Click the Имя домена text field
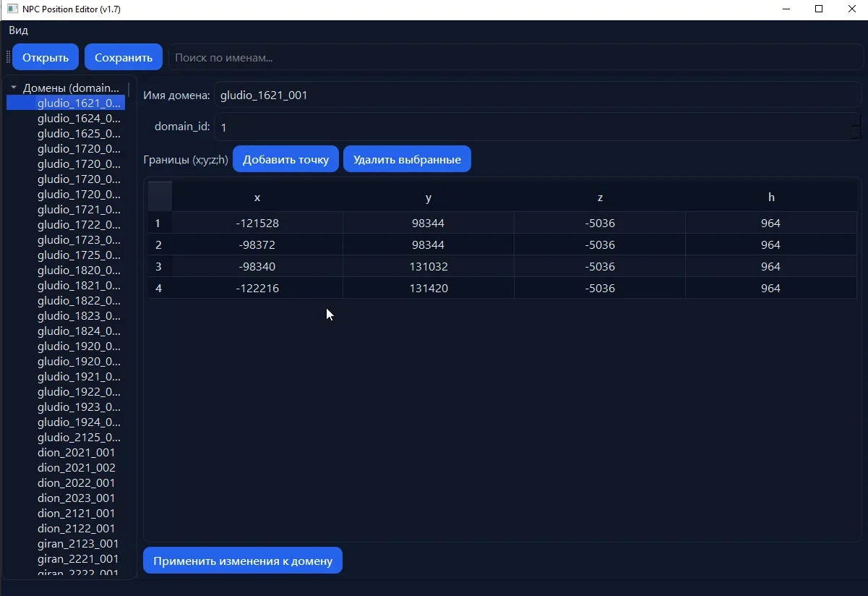This screenshot has height=596, width=868. point(536,95)
